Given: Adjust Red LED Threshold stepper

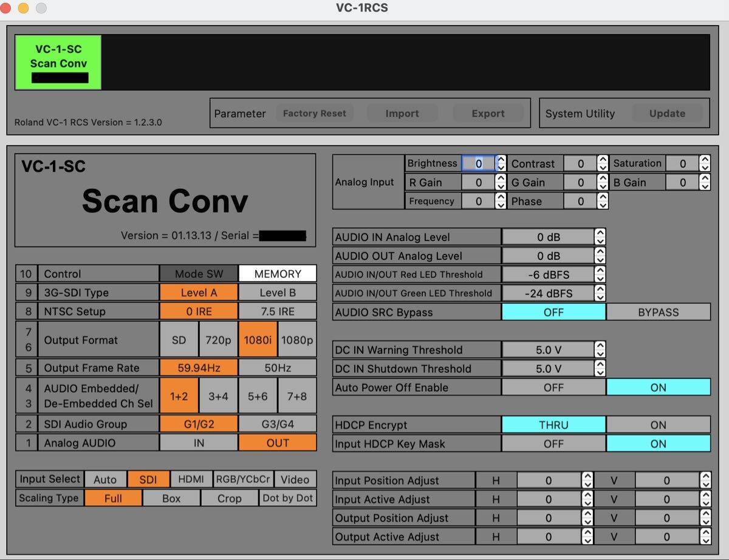Looking at the screenshot, I should pos(600,275).
